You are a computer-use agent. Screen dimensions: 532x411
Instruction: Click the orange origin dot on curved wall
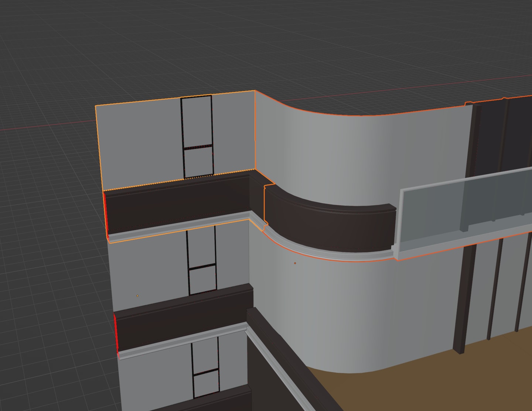[295, 263]
